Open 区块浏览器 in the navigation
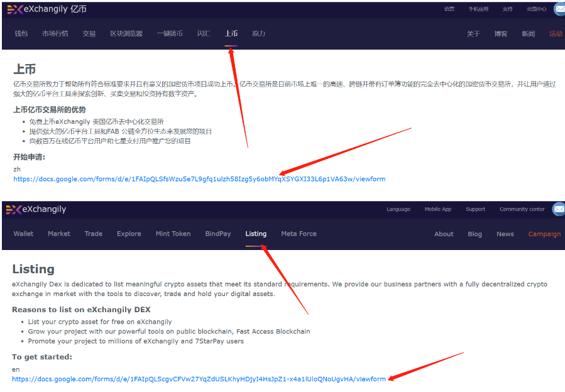Screen dimensions: 565x392 (x=126, y=33)
